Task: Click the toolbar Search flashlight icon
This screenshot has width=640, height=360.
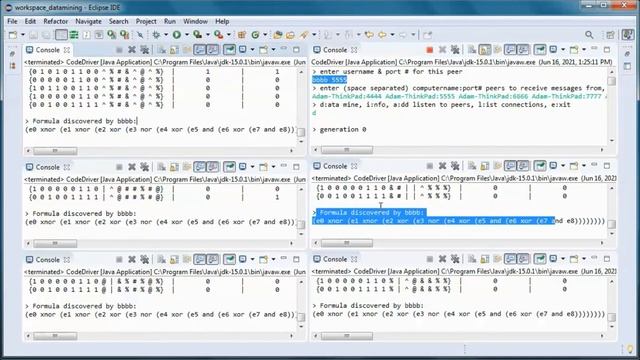Action: (304, 35)
